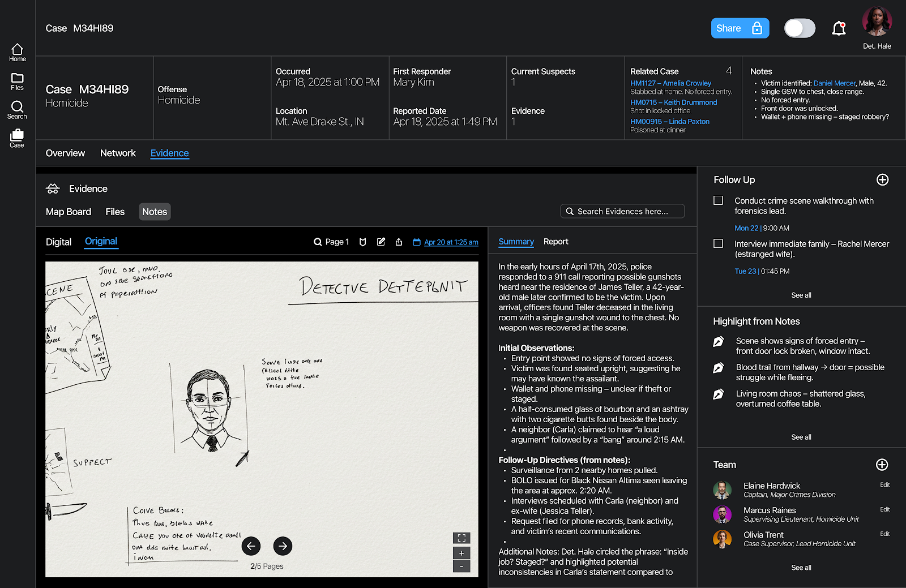
Task: Switch to the Overview tab
Action: coord(65,153)
